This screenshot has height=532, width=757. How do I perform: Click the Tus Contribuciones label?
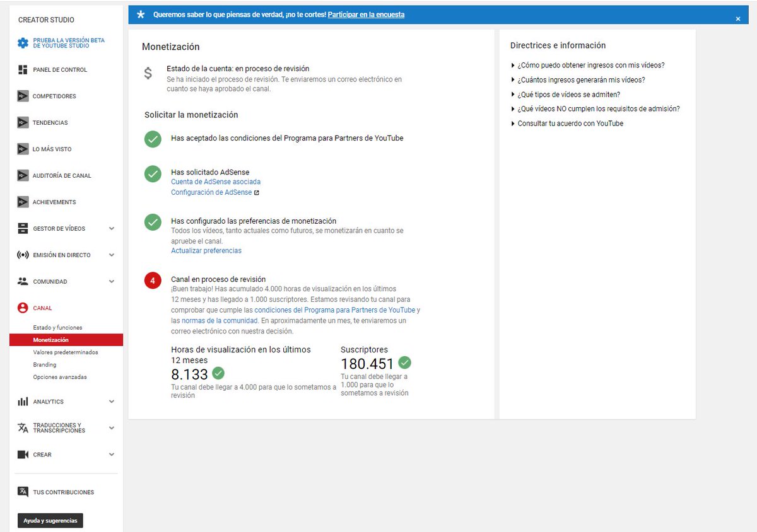click(64, 492)
